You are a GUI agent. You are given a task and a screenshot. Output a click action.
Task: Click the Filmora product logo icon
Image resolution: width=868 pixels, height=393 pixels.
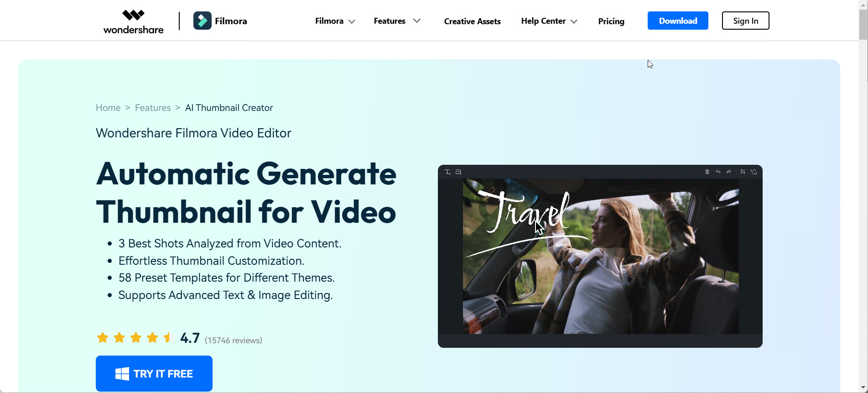203,21
